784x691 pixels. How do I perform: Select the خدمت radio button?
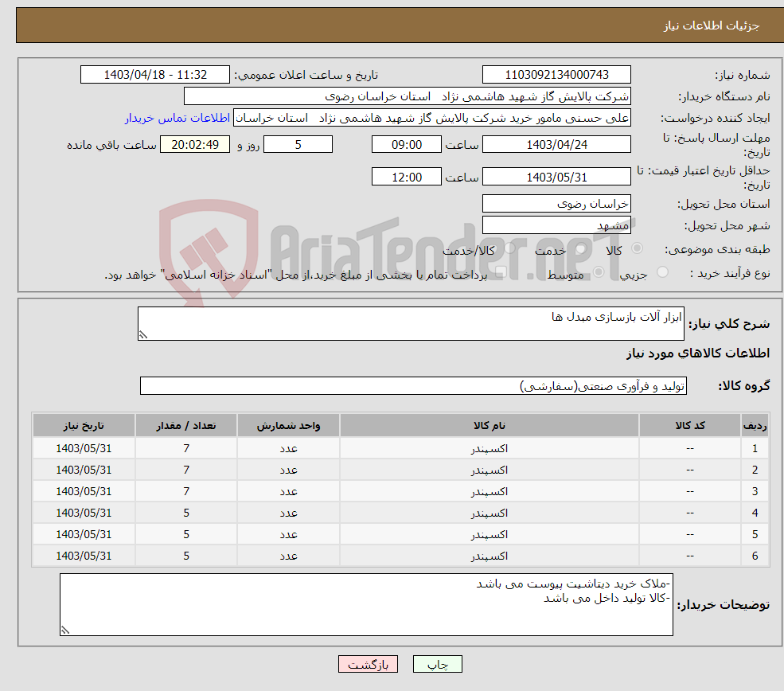(x=580, y=248)
